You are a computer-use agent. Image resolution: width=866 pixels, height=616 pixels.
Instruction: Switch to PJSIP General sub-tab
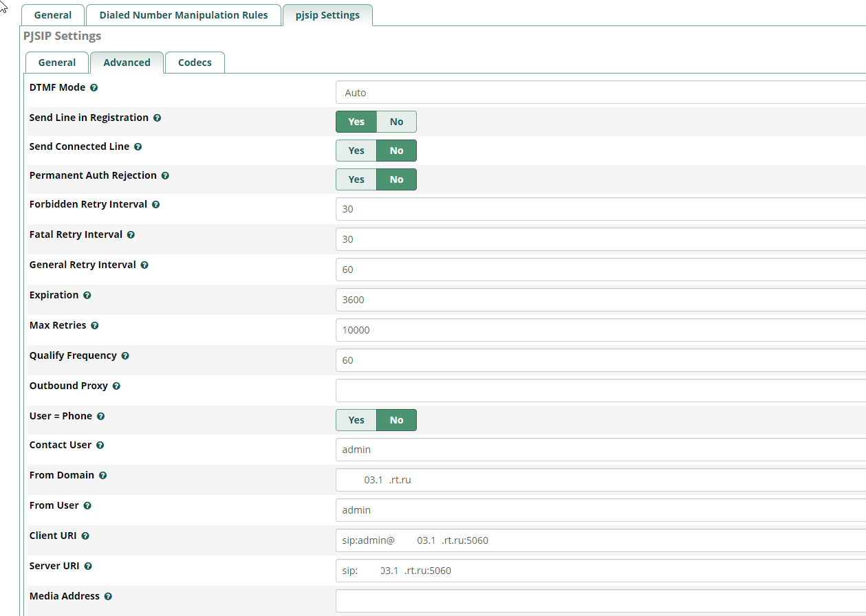click(x=57, y=63)
